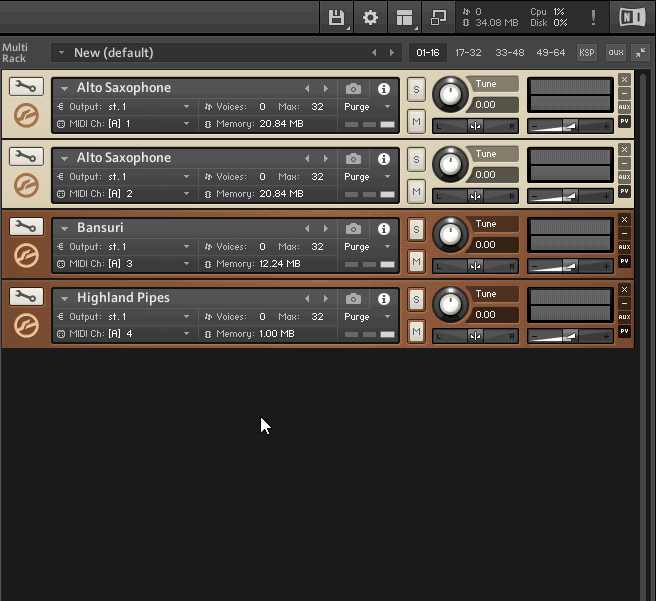This screenshot has width=656, height=601.
Task: Switch to rack page 49-64
Action: pos(551,53)
